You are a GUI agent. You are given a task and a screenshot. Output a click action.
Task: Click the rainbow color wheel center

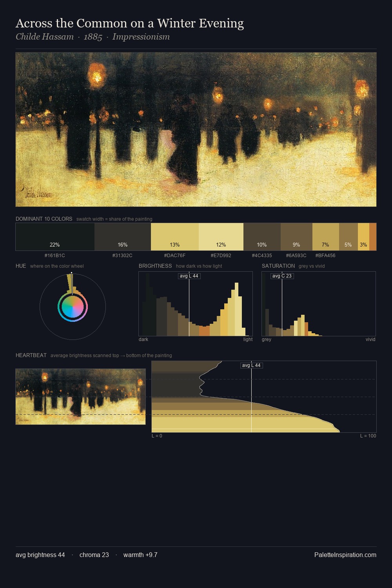(x=73, y=307)
